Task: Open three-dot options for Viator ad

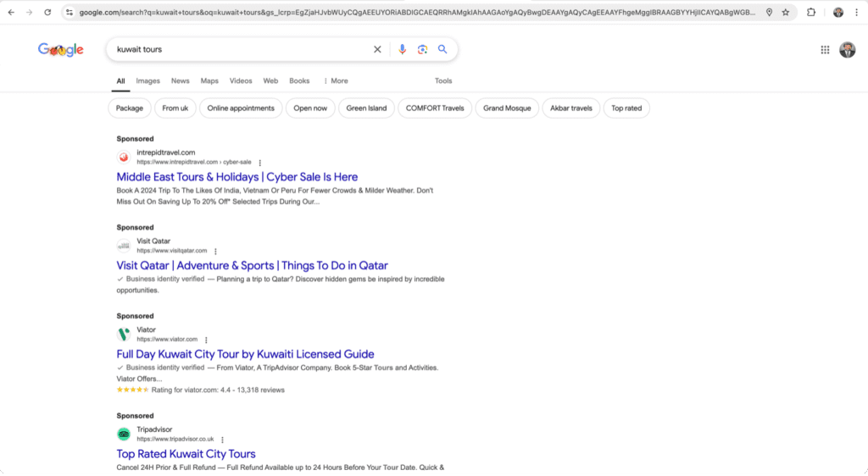Action: click(206, 340)
